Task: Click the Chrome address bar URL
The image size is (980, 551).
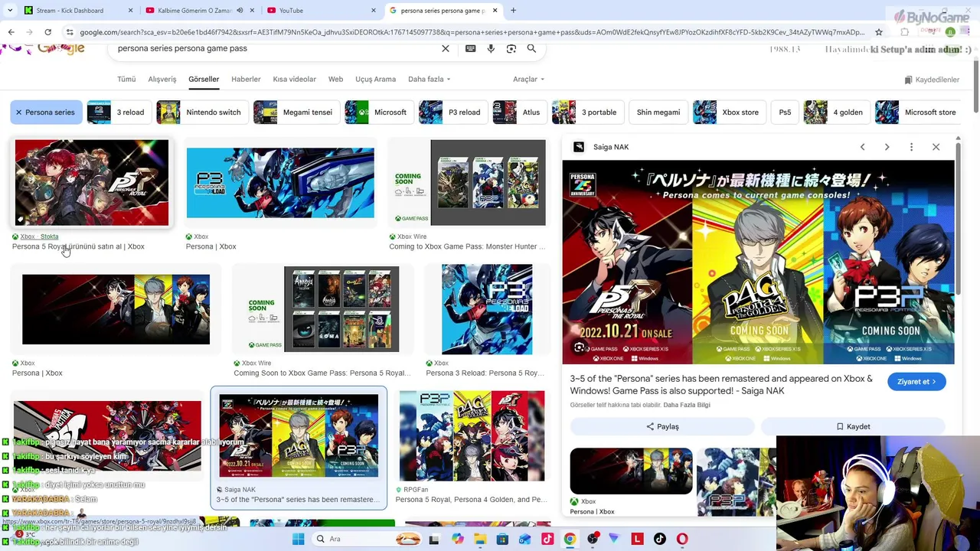Action: click(x=472, y=32)
